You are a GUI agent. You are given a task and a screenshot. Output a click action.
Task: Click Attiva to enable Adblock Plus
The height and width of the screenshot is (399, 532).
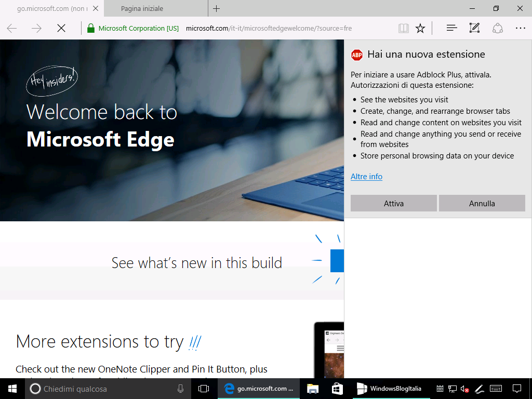[394, 203]
